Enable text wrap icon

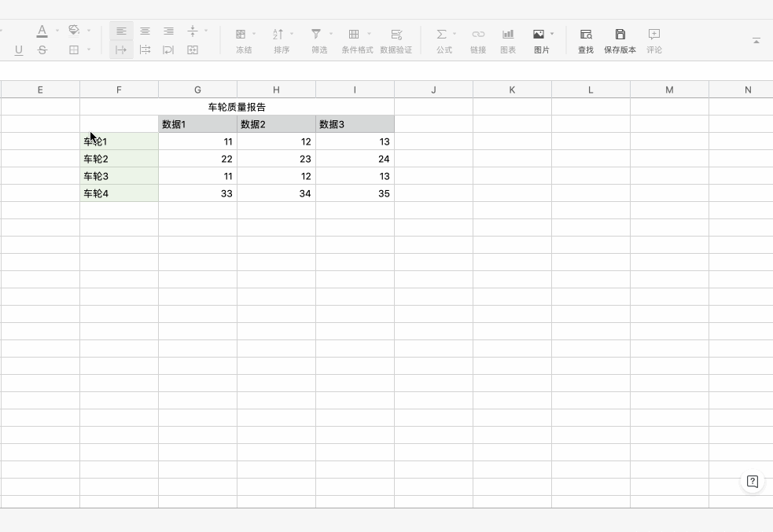[168, 50]
